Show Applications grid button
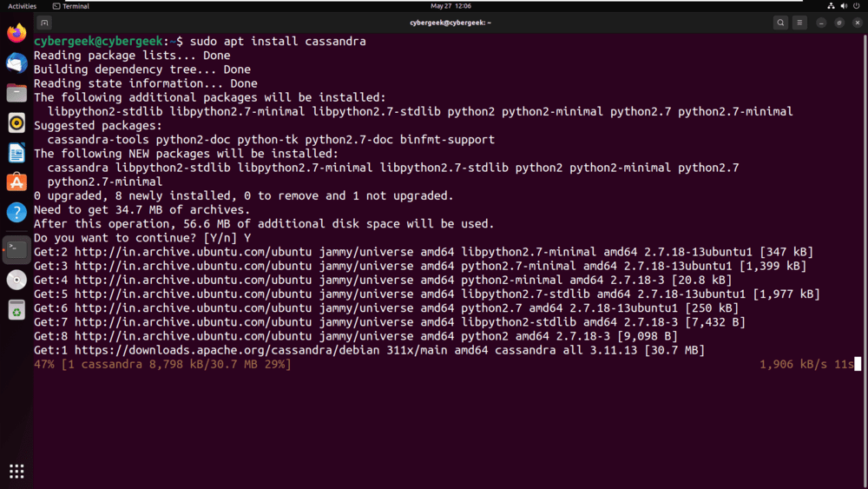 coord(16,472)
